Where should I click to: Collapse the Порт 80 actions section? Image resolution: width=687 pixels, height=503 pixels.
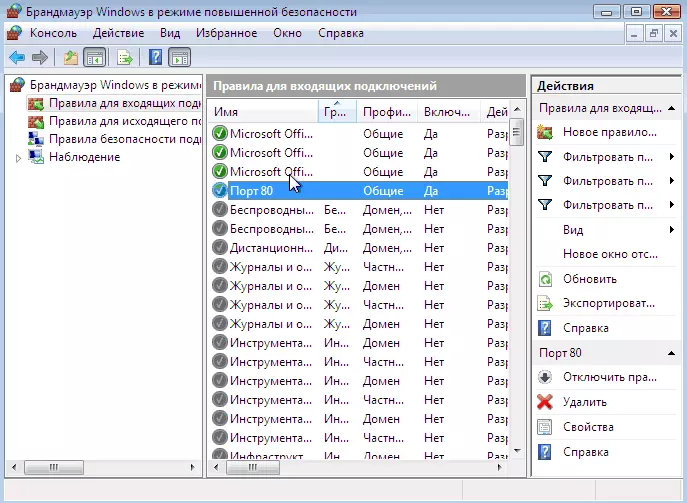pyautogui.click(x=669, y=353)
